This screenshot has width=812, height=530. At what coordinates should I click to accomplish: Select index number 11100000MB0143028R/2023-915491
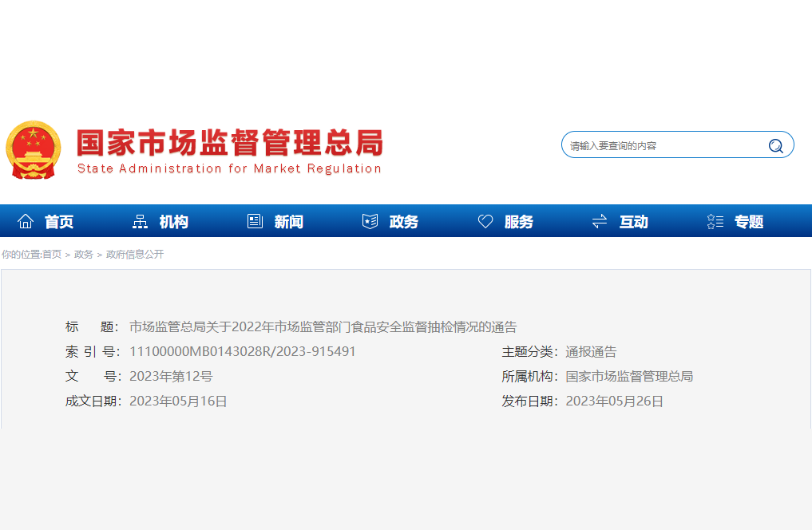tap(243, 351)
